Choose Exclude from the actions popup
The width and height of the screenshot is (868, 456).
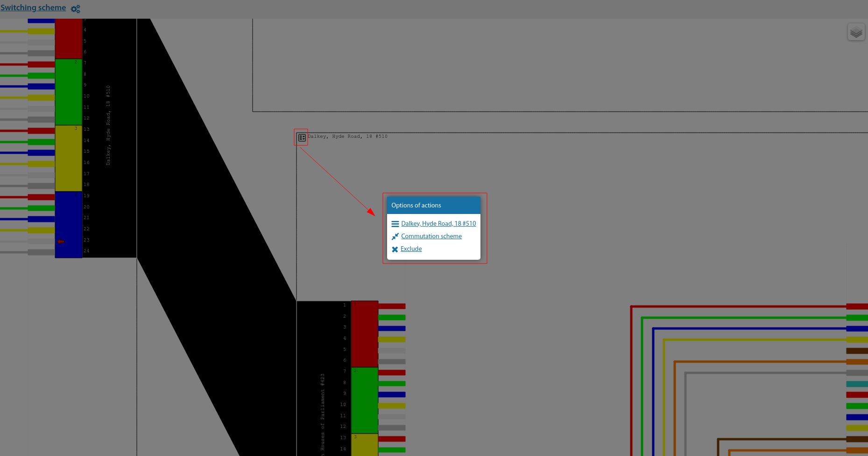pos(411,249)
